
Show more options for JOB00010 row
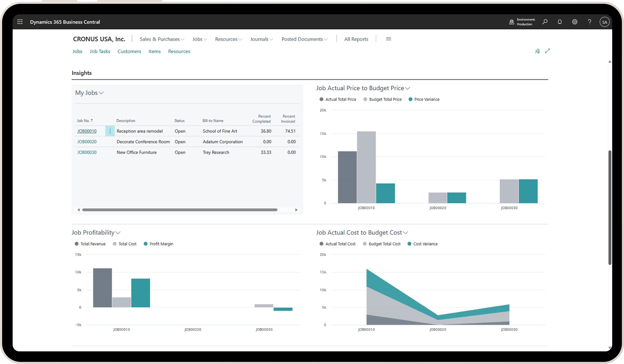[110, 131]
